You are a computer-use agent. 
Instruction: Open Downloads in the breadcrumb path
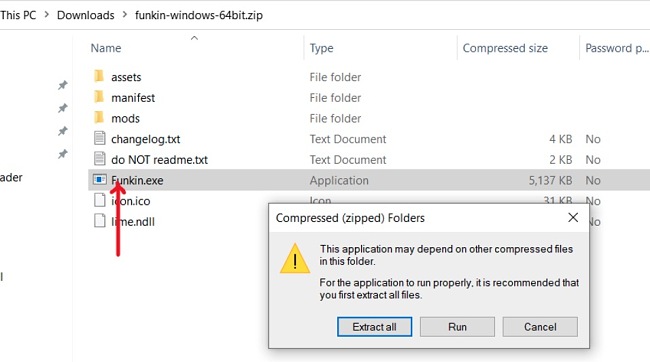pyautogui.click(x=85, y=15)
